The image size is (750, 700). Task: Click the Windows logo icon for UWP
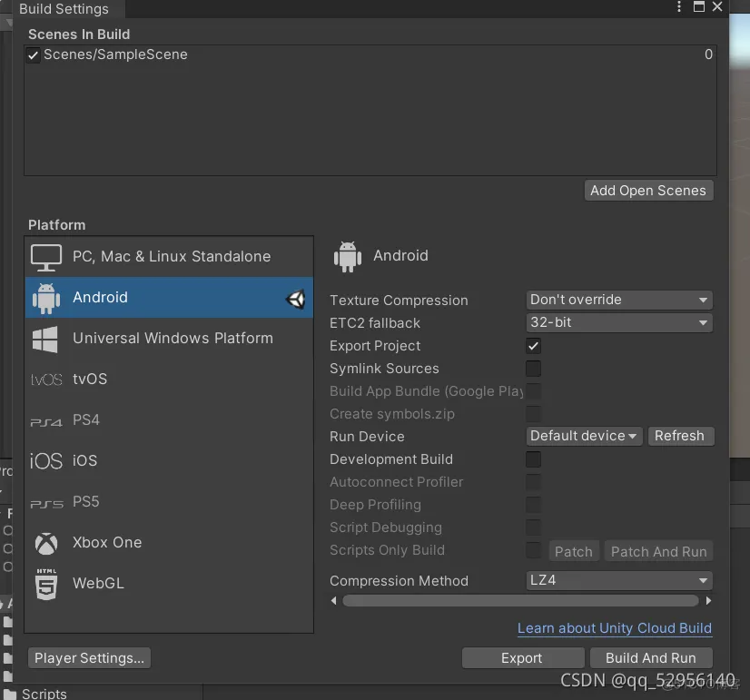click(45, 339)
